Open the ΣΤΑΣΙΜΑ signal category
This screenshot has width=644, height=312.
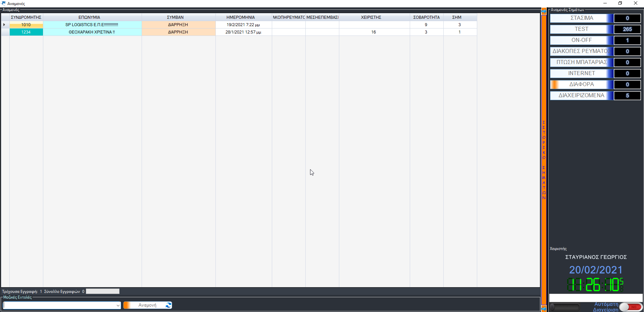pyautogui.click(x=582, y=18)
